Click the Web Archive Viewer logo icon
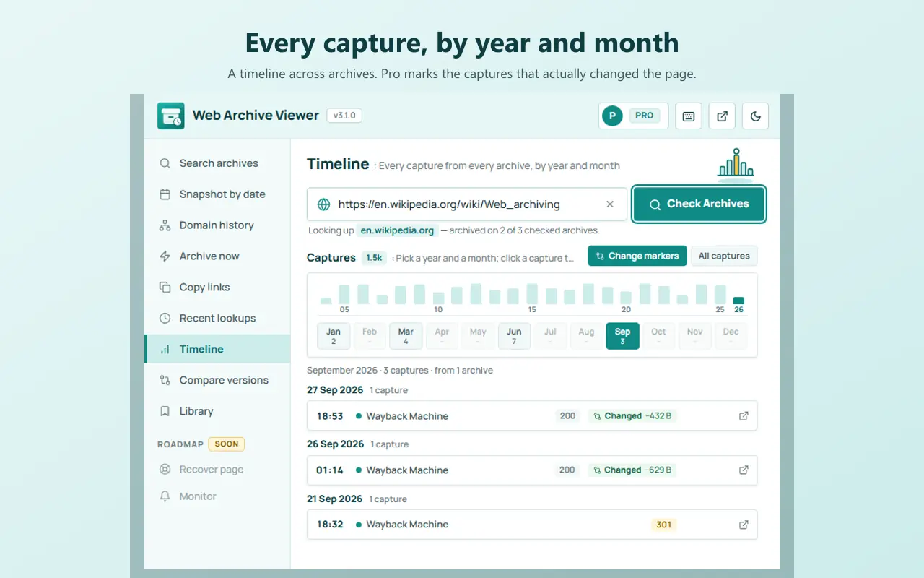 point(171,116)
